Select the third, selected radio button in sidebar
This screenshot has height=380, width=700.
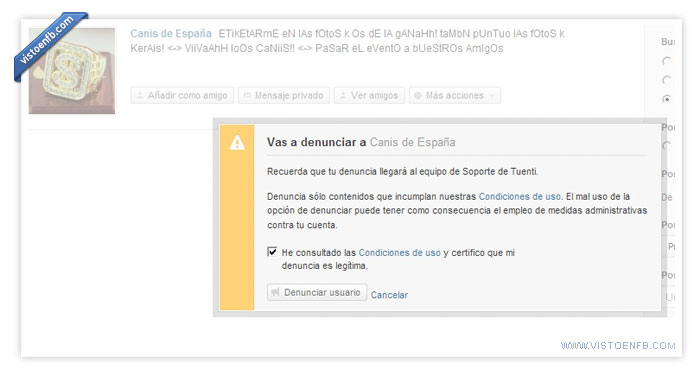pyautogui.click(x=667, y=99)
